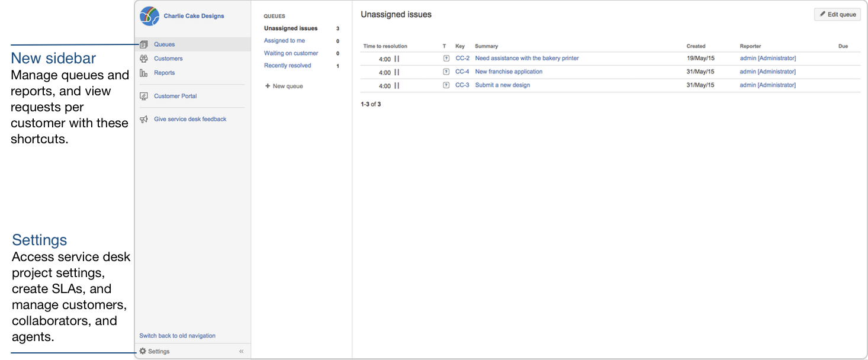Click the Charlie Cake Designs project name

(194, 16)
